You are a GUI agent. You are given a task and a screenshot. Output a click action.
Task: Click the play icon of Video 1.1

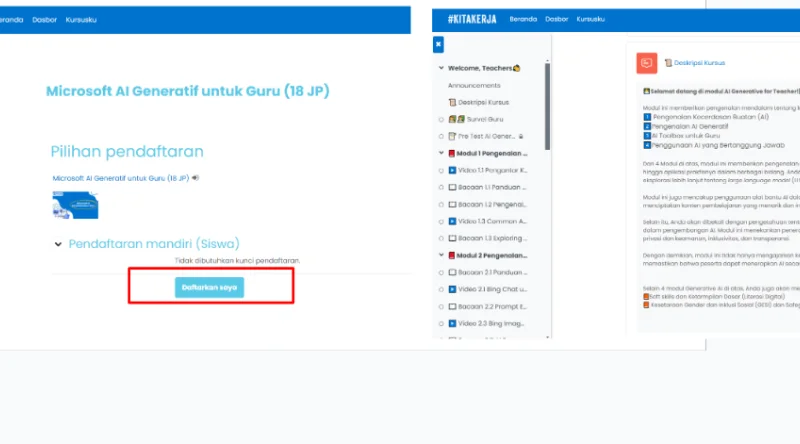(x=452, y=170)
